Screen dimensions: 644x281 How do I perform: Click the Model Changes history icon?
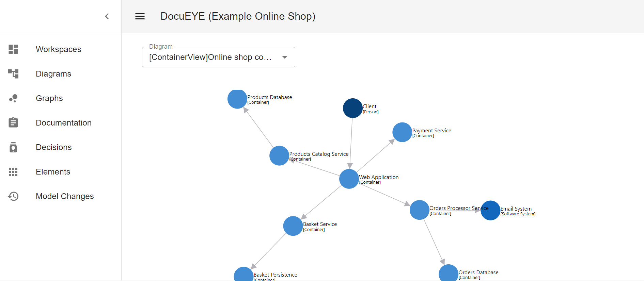pos(13,196)
